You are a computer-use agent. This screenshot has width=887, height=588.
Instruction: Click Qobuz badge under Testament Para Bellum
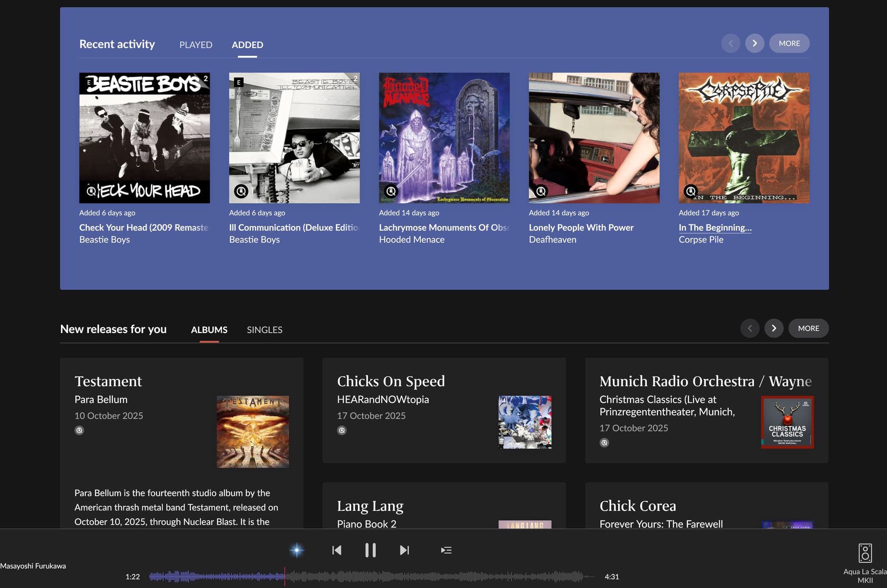tap(79, 430)
